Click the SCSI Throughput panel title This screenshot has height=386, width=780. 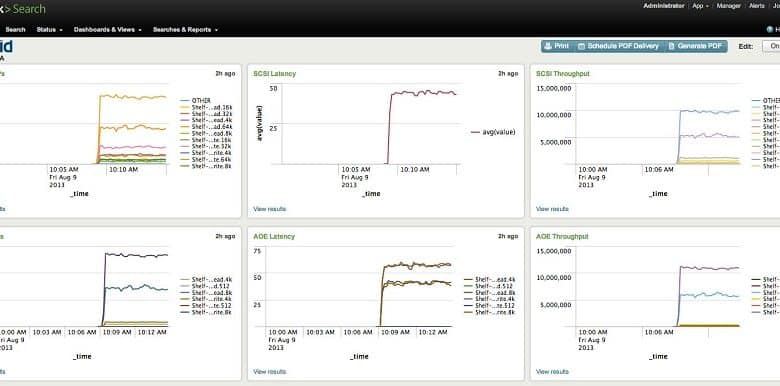(563, 74)
